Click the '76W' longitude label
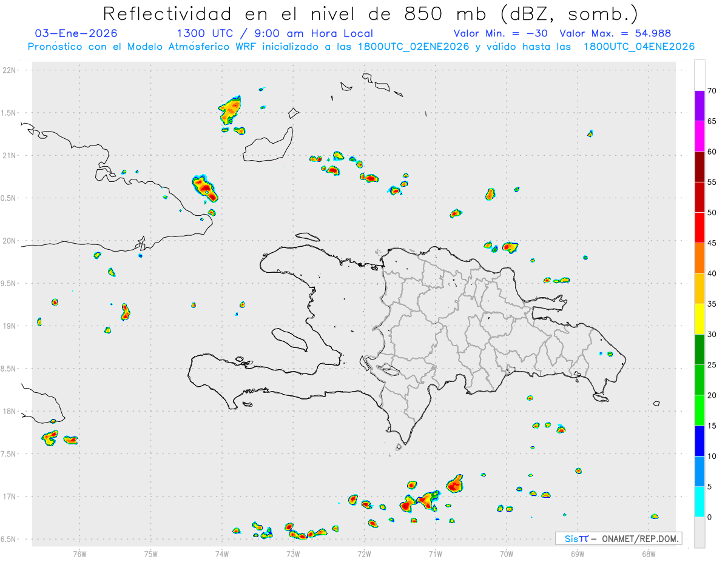 pyautogui.click(x=79, y=554)
